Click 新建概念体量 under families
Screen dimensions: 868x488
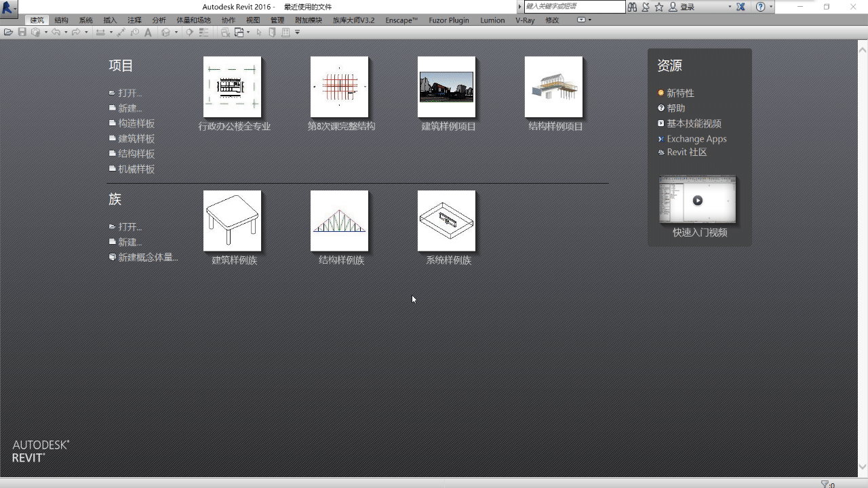[x=147, y=258]
